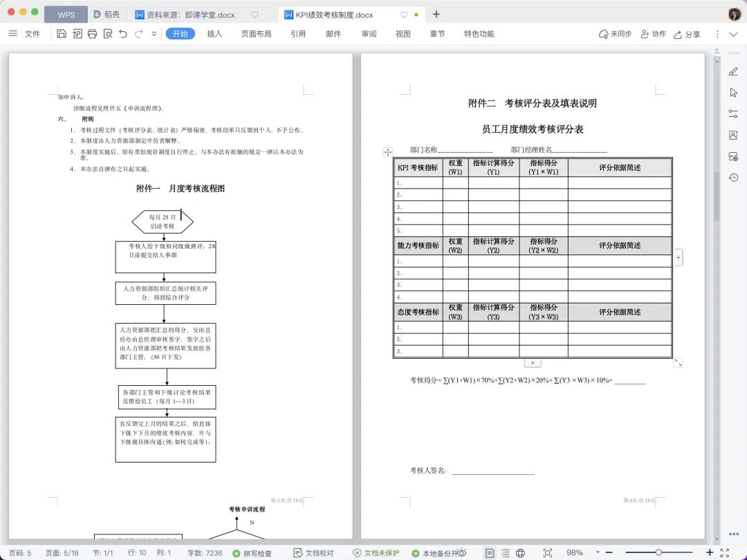Click the vertical scrollbar thumb

pos(717,196)
